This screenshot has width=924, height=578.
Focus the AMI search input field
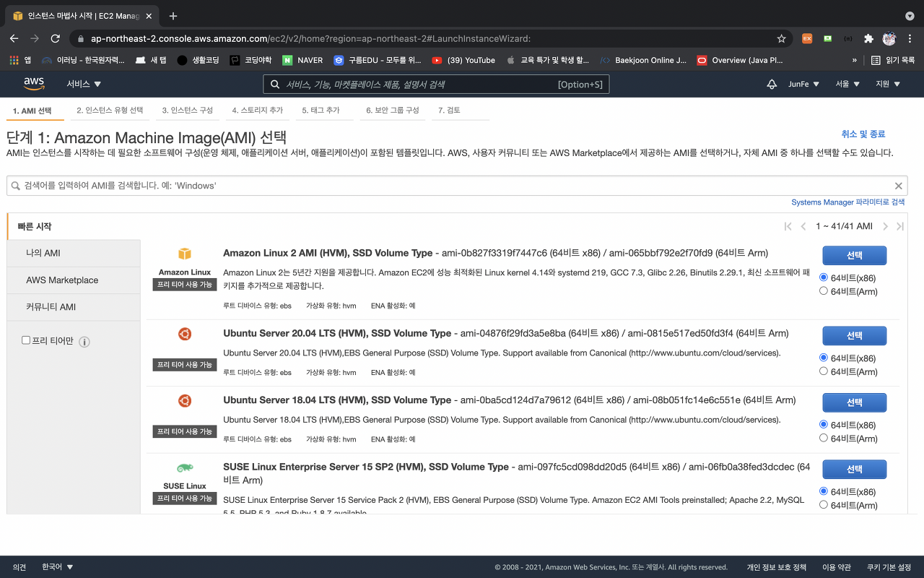457,186
